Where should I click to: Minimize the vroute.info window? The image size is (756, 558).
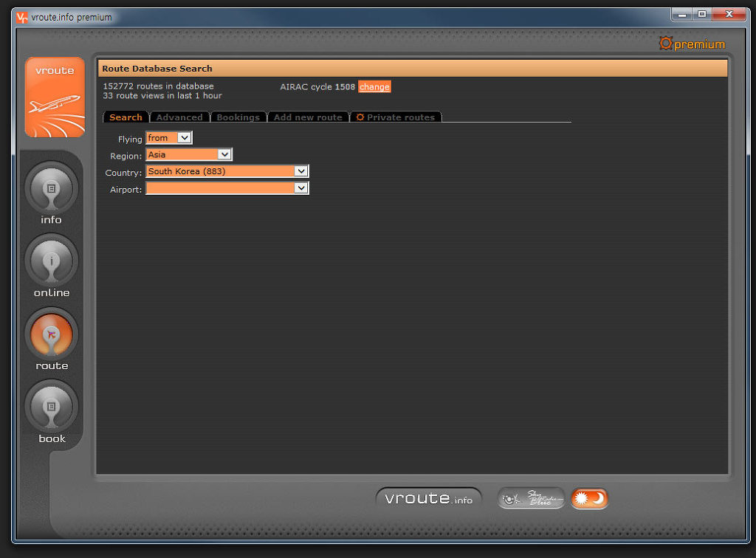681,15
